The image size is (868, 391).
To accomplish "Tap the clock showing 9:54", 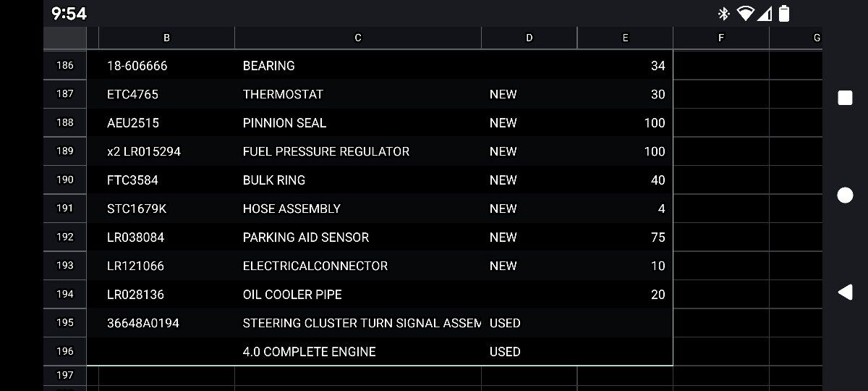I will (69, 13).
